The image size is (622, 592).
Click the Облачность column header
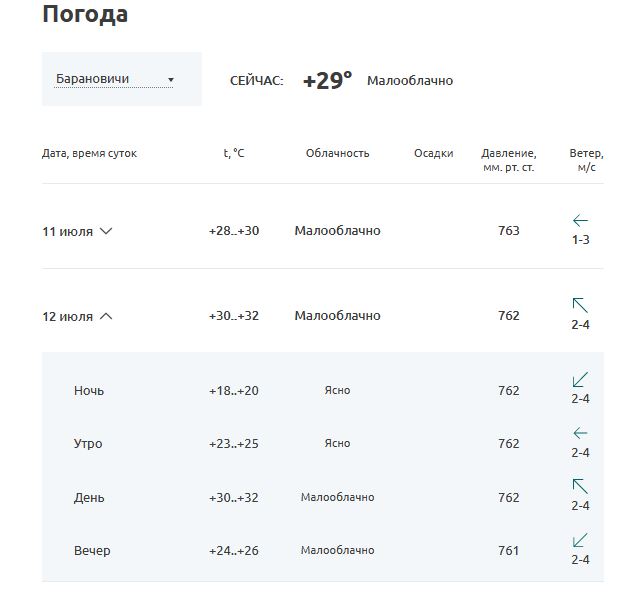click(338, 153)
